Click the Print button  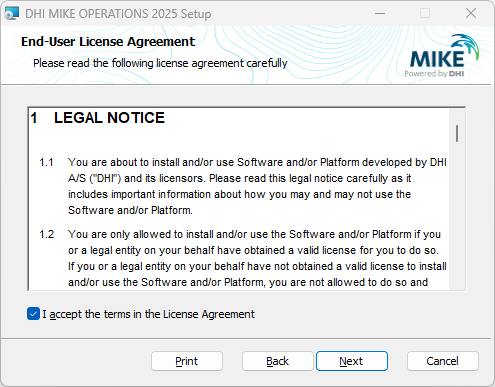coord(187,361)
